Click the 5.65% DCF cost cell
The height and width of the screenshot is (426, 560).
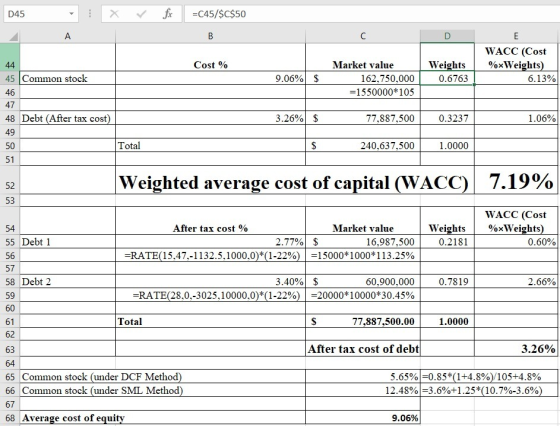pyautogui.click(x=363, y=377)
